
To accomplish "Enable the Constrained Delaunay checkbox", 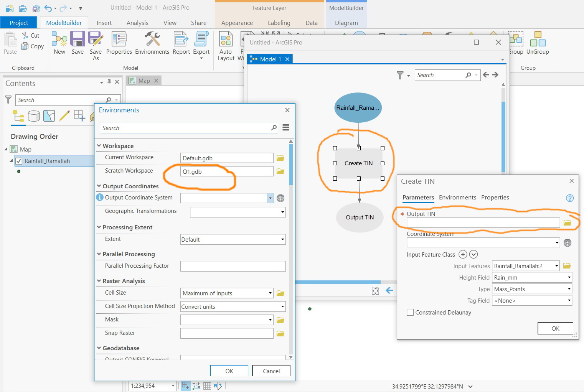I will point(410,312).
